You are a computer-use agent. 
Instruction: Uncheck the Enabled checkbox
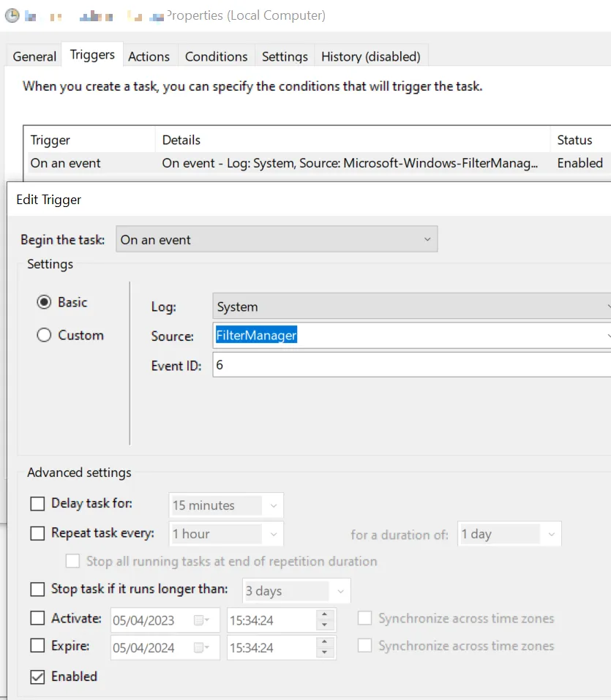click(37, 677)
